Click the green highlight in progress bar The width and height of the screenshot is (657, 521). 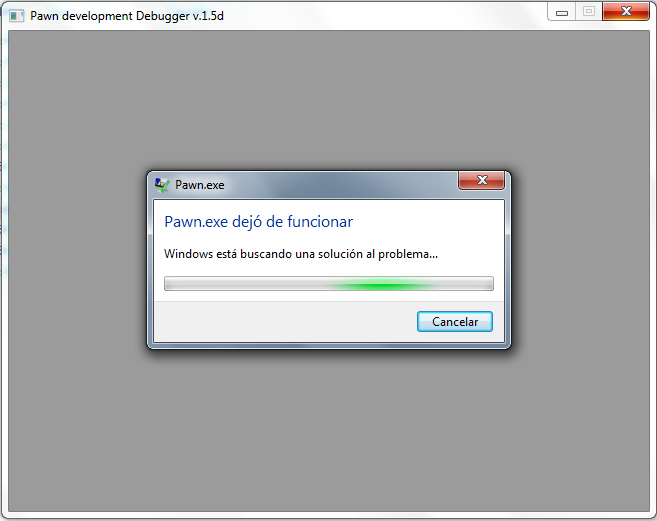click(381, 286)
